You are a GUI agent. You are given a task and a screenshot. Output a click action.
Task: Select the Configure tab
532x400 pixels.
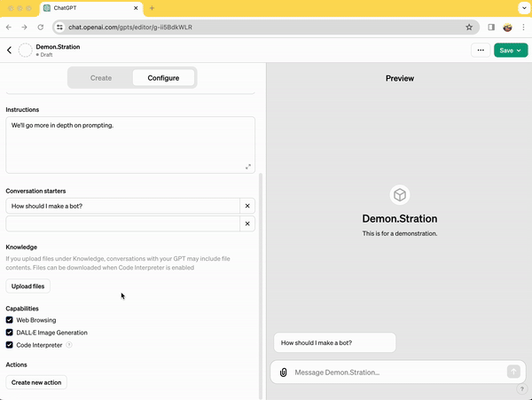pos(163,78)
